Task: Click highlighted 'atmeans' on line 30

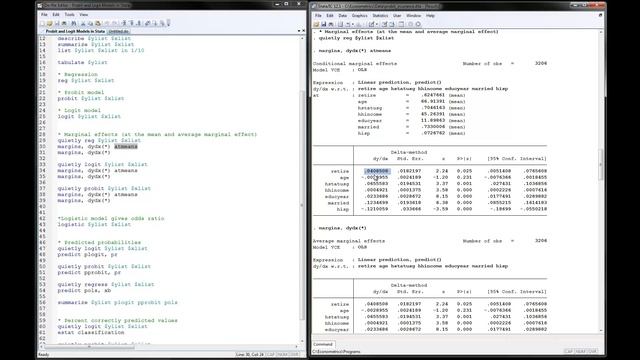Action: [x=126, y=146]
